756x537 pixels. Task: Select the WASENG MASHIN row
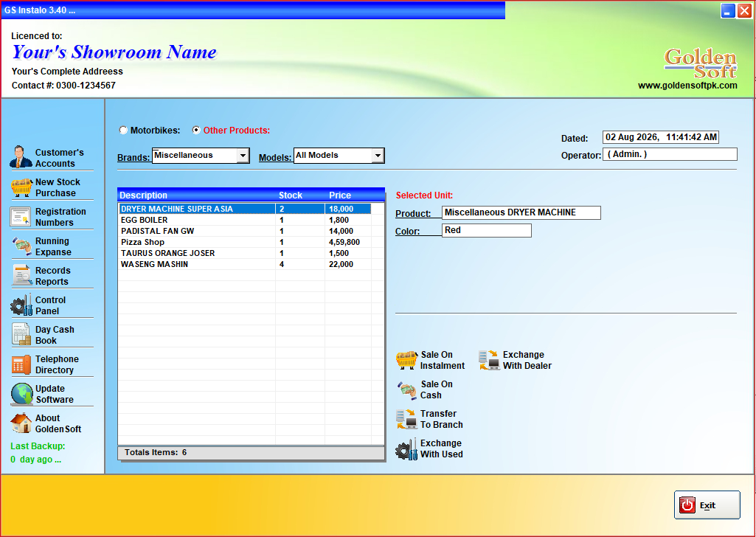(x=245, y=264)
